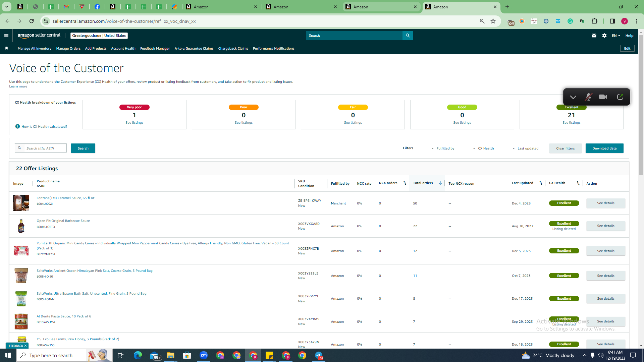Screen dimensions: 644x362
Task: See details for Fontana Caramel Sauce
Action: point(606,203)
